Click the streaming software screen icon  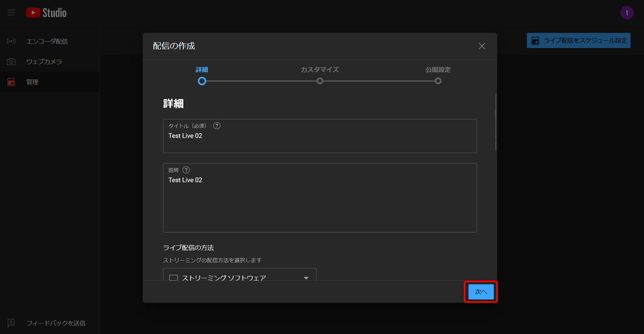point(174,278)
